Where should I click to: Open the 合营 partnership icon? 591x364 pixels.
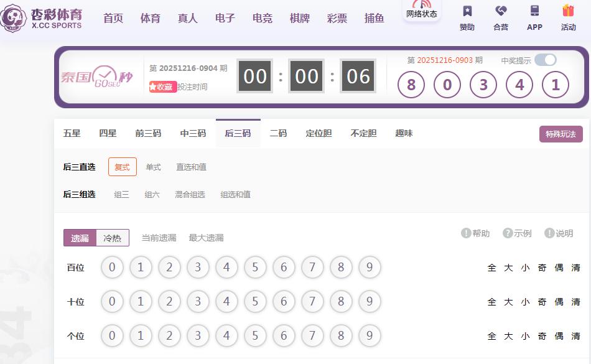501,11
